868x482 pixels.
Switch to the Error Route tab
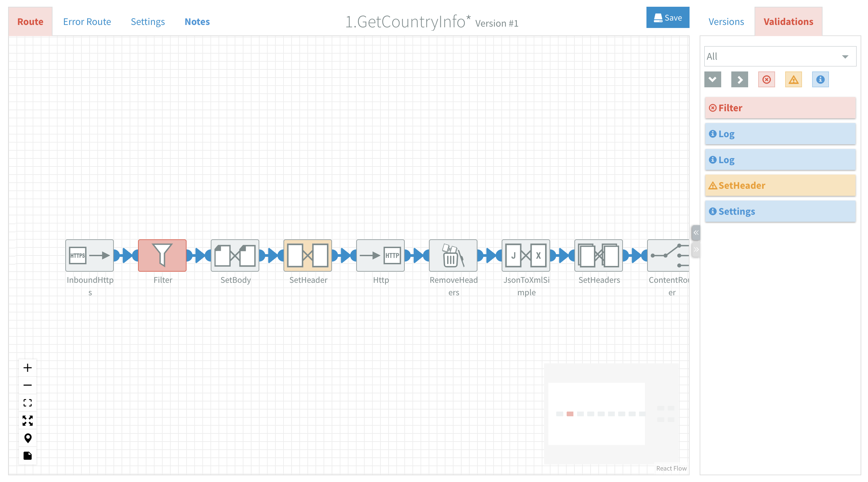pos(87,21)
